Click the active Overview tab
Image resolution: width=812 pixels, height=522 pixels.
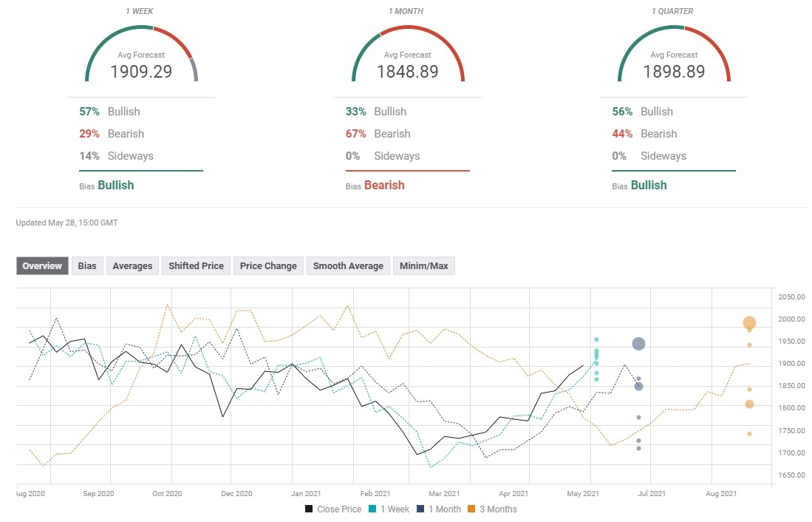coord(41,265)
